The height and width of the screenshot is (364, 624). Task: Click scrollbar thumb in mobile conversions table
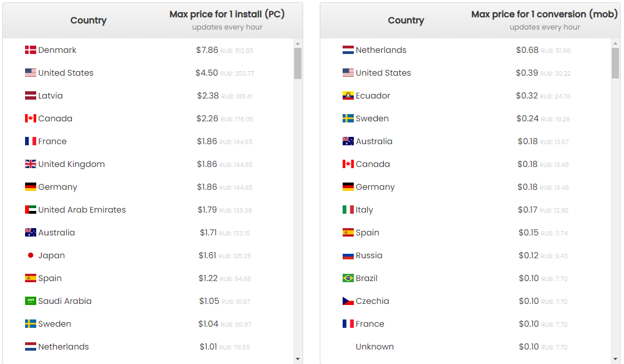615,63
